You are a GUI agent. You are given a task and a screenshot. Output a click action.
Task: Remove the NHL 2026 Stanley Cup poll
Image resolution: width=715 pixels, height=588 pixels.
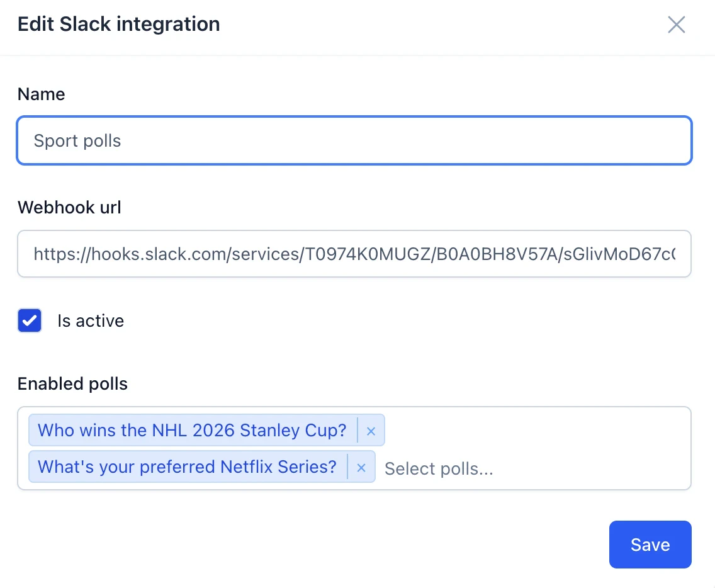click(x=371, y=431)
